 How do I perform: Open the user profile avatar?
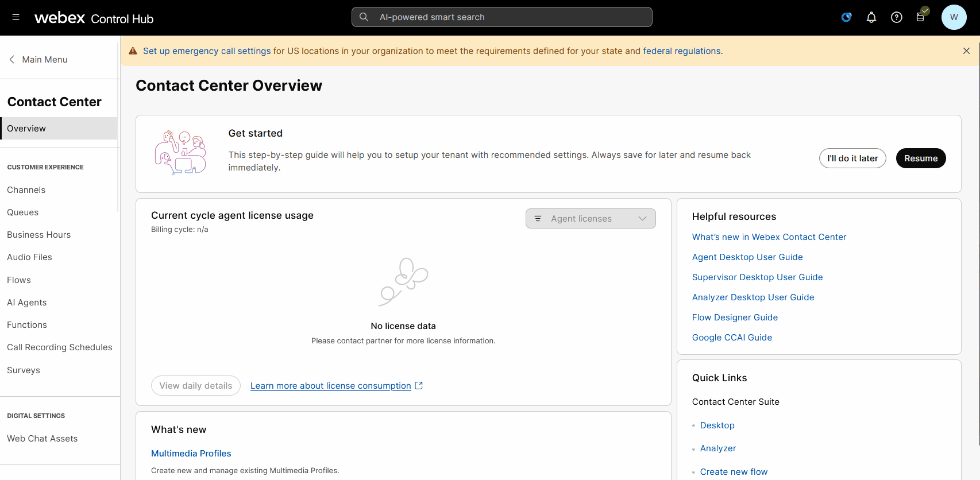tap(954, 17)
